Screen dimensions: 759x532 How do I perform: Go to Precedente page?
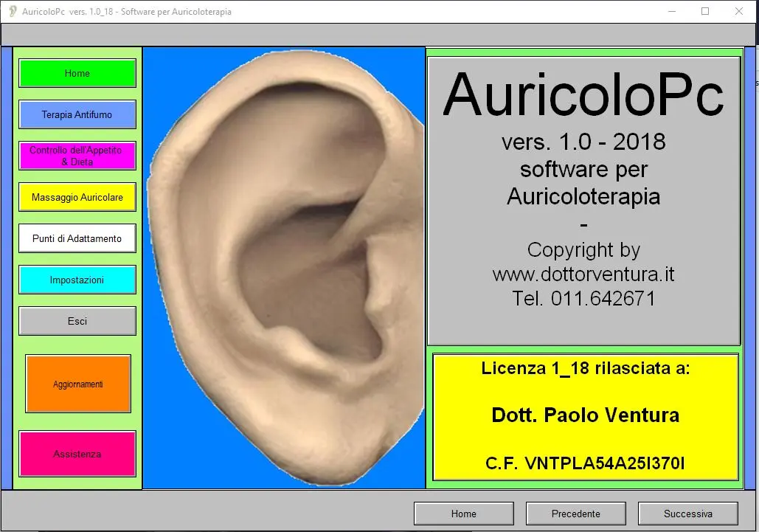(x=576, y=514)
